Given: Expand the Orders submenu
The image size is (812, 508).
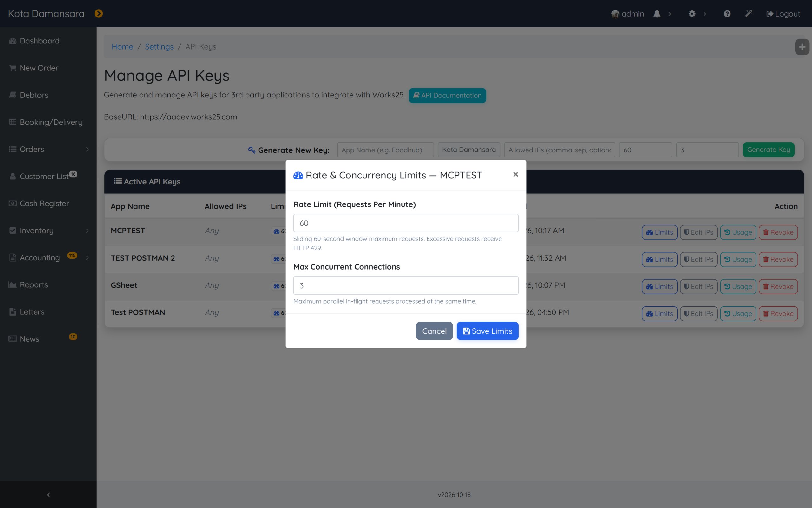Looking at the screenshot, I should coord(87,149).
